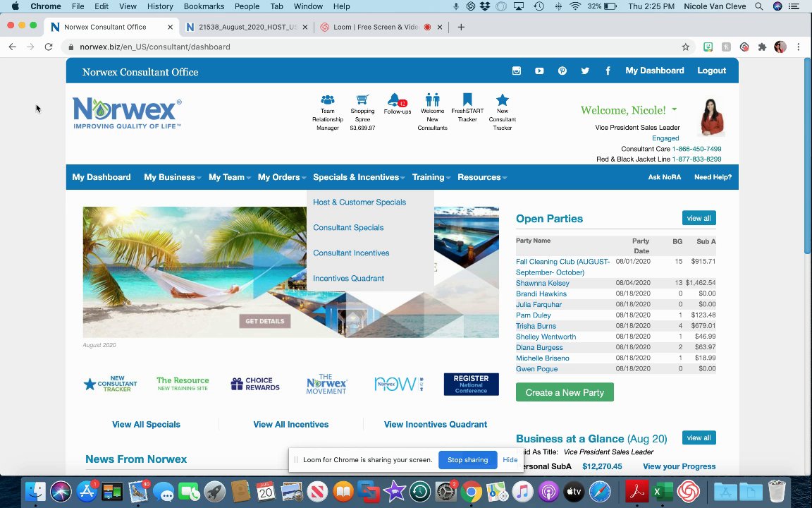The width and height of the screenshot is (812, 508).
Task: Open the Twitter icon in header
Action: pyautogui.click(x=585, y=71)
